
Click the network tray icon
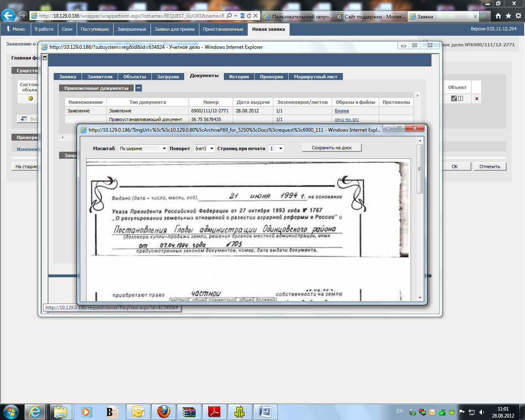[472, 412]
